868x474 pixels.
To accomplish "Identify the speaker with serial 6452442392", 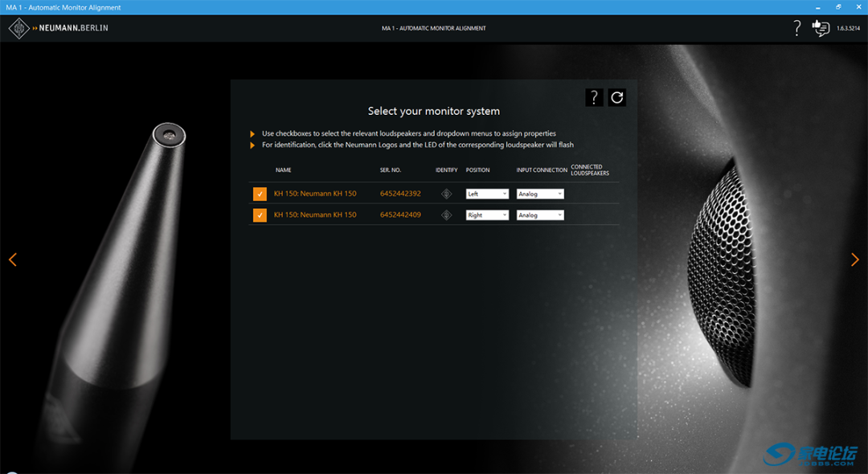I will (x=446, y=194).
